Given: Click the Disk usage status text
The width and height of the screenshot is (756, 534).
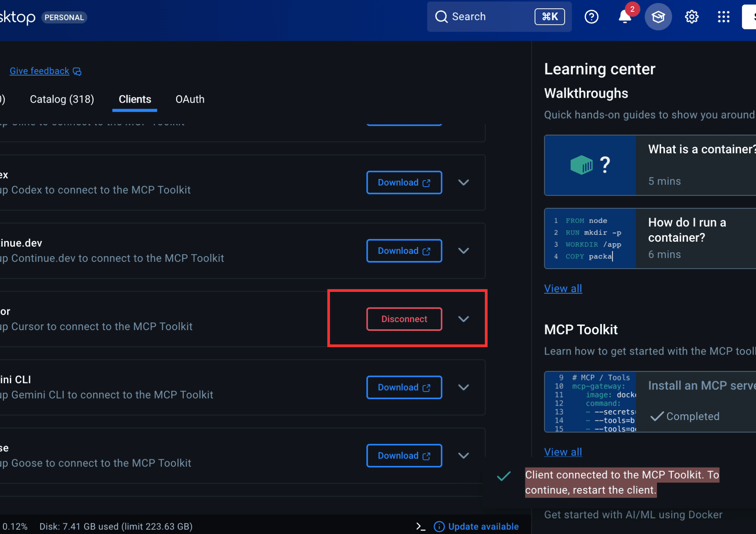Looking at the screenshot, I should click(x=116, y=526).
